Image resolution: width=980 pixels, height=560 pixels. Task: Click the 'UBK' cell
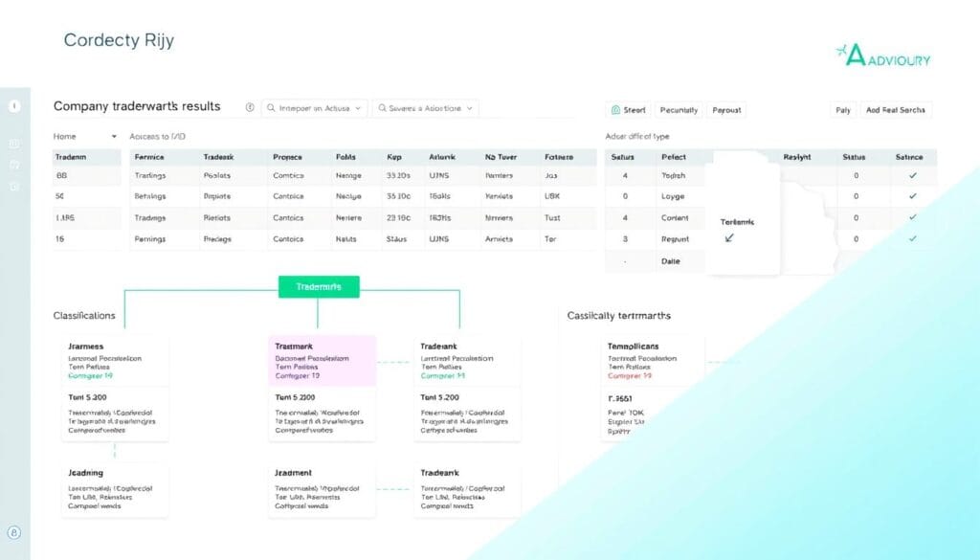click(x=552, y=196)
